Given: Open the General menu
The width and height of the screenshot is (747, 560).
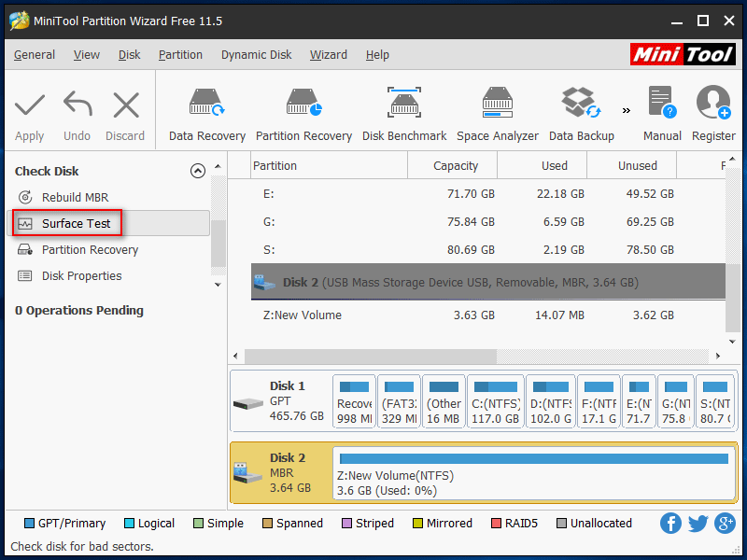Looking at the screenshot, I should pyautogui.click(x=35, y=55).
